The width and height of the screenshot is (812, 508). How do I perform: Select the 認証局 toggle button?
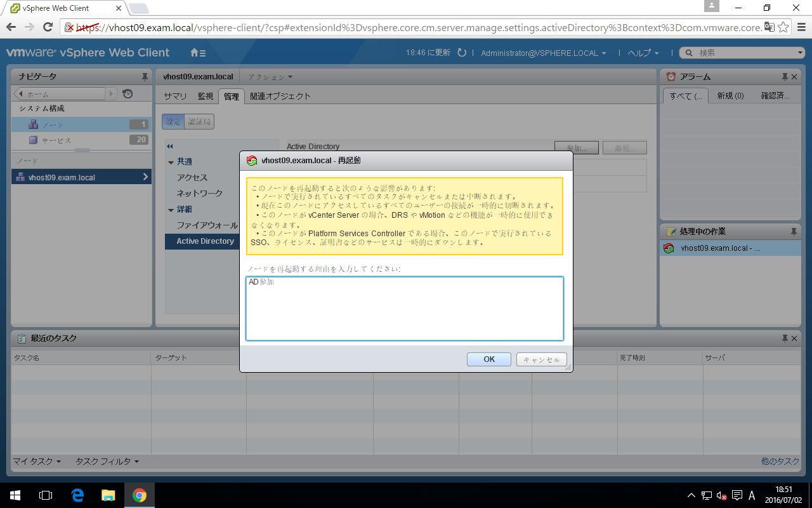199,121
